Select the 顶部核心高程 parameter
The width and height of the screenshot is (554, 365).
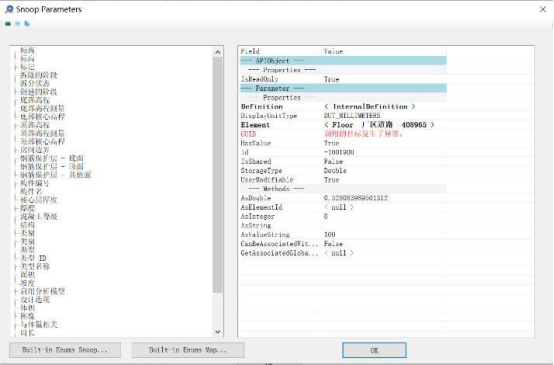[42, 142]
